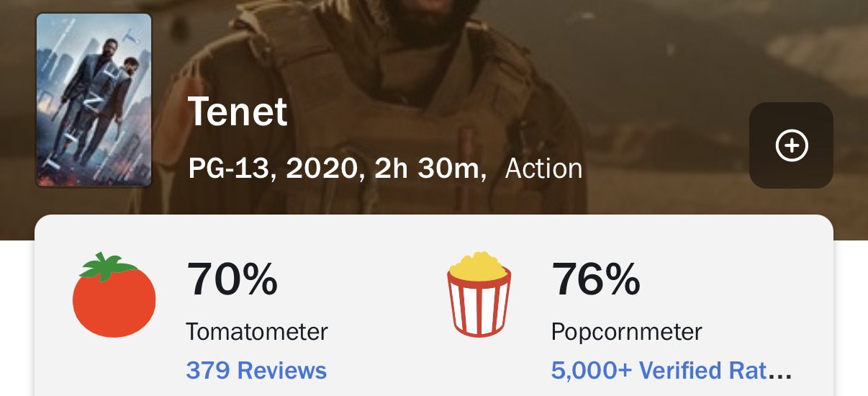This screenshot has width=868, height=396.
Task: Click the Tomatometer label text
Action: click(x=257, y=332)
